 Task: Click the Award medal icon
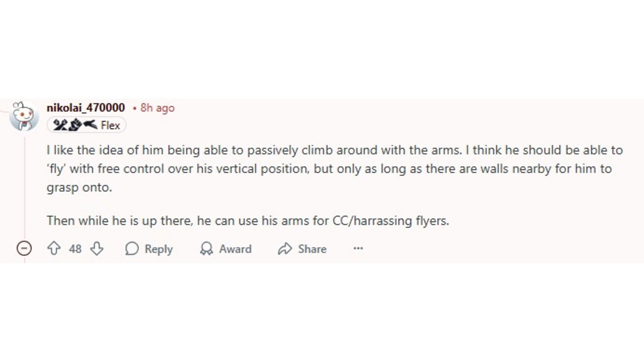pos(206,249)
